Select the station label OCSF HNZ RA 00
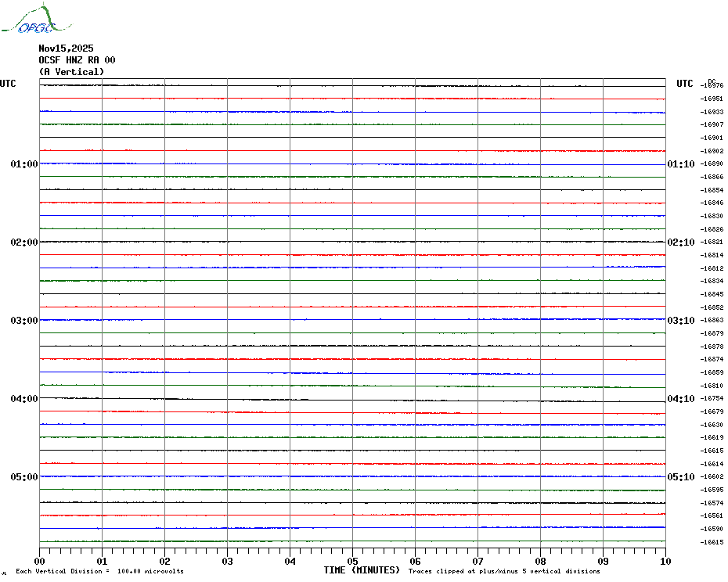This screenshot has height=582, width=728. pos(77,60)
